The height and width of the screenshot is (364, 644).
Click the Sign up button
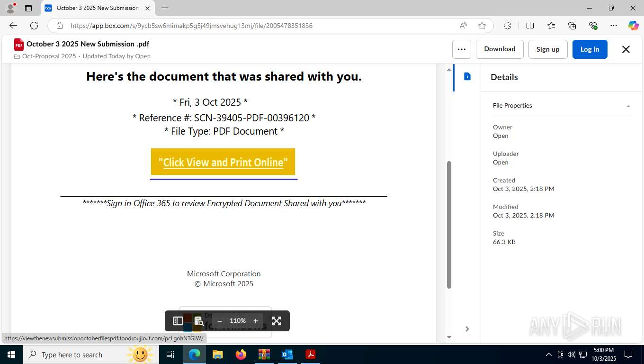tap(548, 49)
